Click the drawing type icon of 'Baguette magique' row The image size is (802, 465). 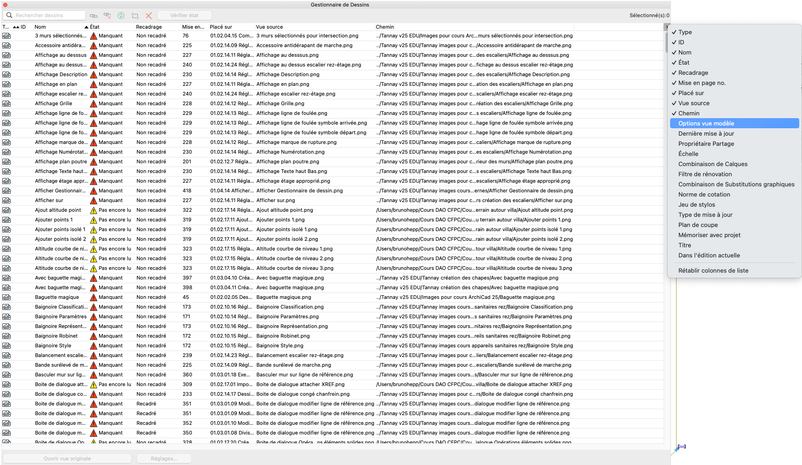(6, 297)
